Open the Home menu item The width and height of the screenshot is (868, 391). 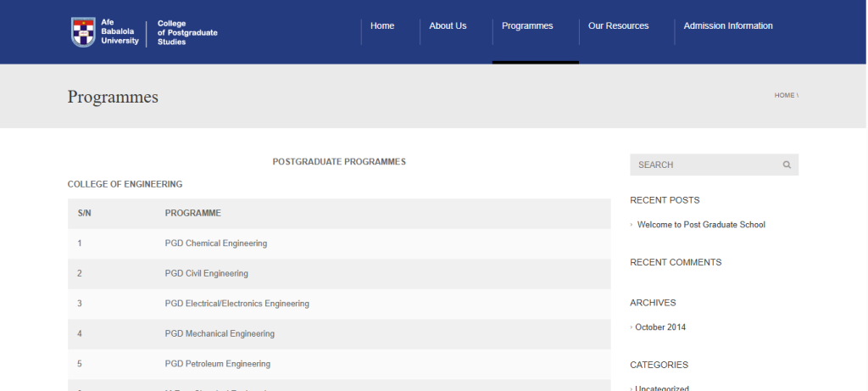382,26
